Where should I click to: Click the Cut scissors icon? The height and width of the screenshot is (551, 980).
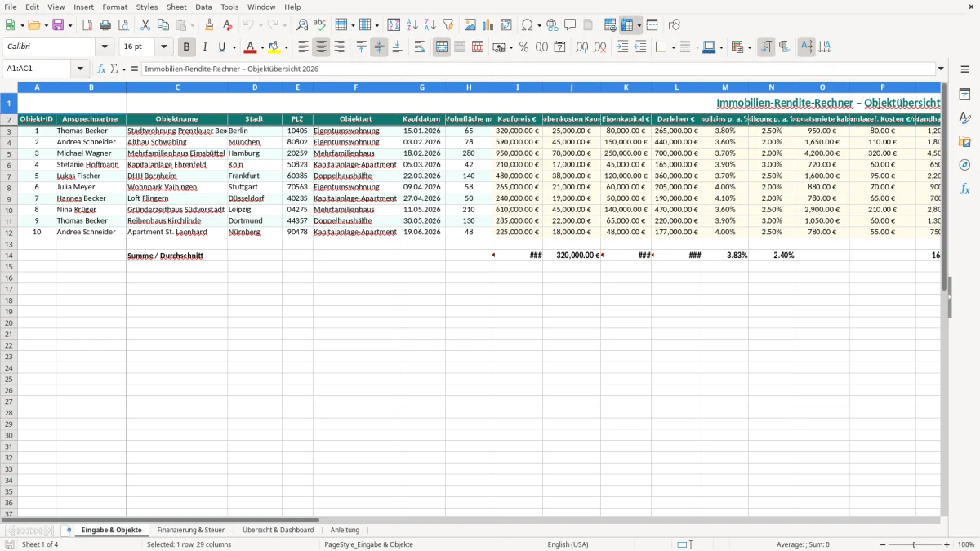[145, 25]
